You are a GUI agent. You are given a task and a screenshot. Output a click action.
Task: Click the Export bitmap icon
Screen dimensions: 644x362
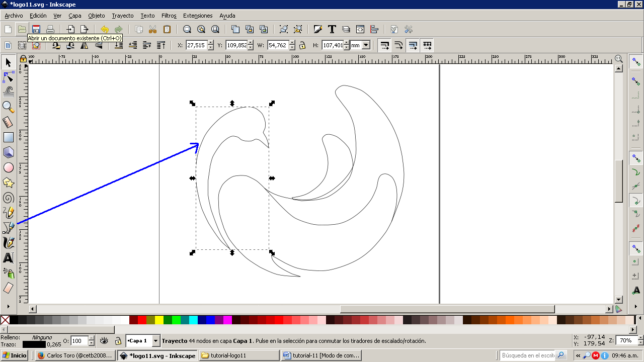85,29
